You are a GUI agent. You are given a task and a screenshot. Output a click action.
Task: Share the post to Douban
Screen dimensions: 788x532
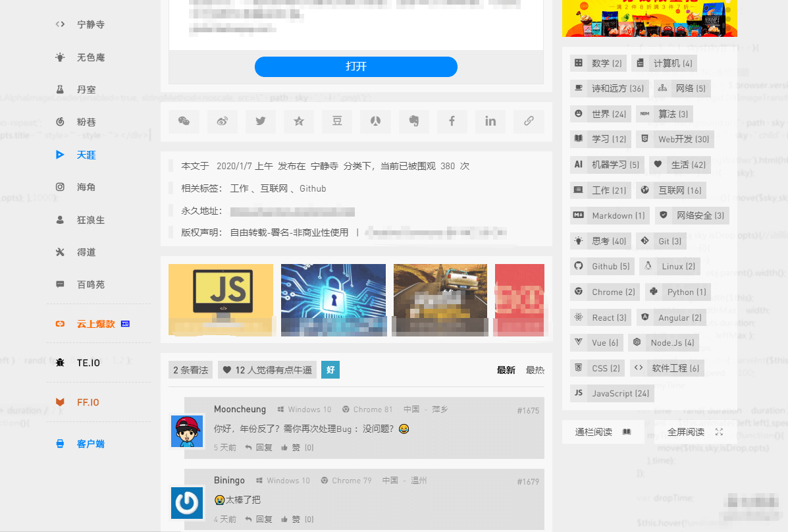[x=337, y=121]
